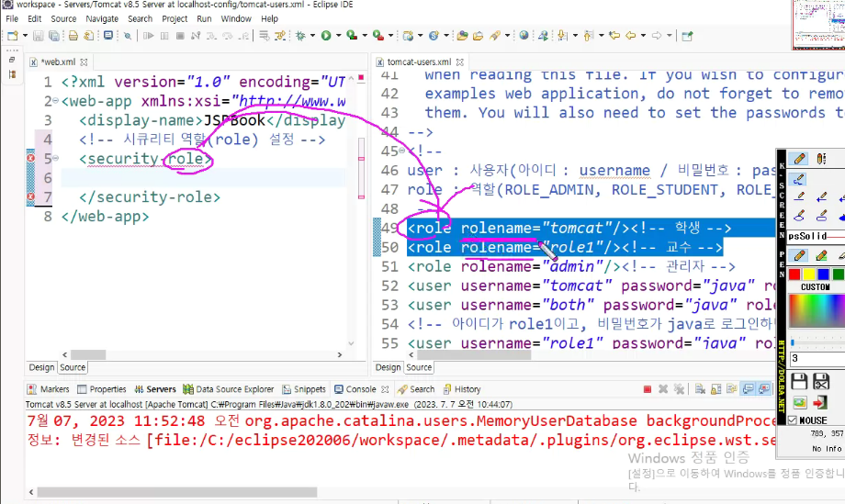Screen dimensions: 845x504
Task: Click the Back navigation arrow icon
Action: click(630, 36)
